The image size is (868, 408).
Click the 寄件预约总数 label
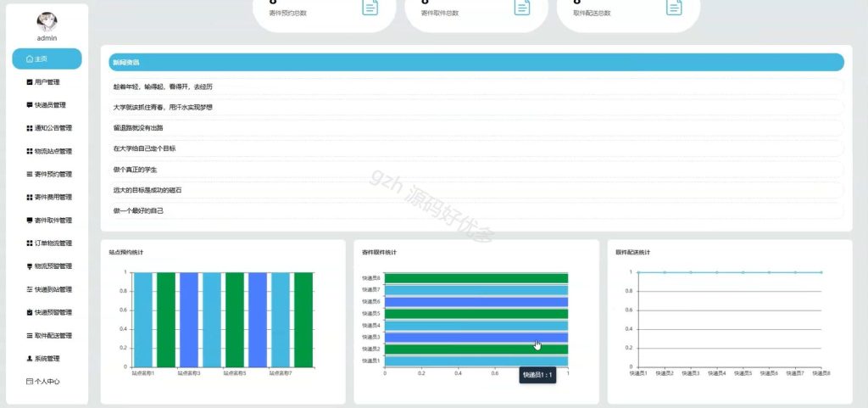click(287, 14)
